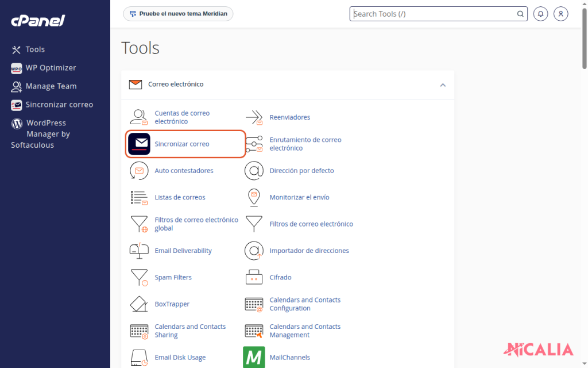This screenshot has width=588, height=368.
Task: Open the Email Deliverability mailbox icon
Action: point(139,251)
